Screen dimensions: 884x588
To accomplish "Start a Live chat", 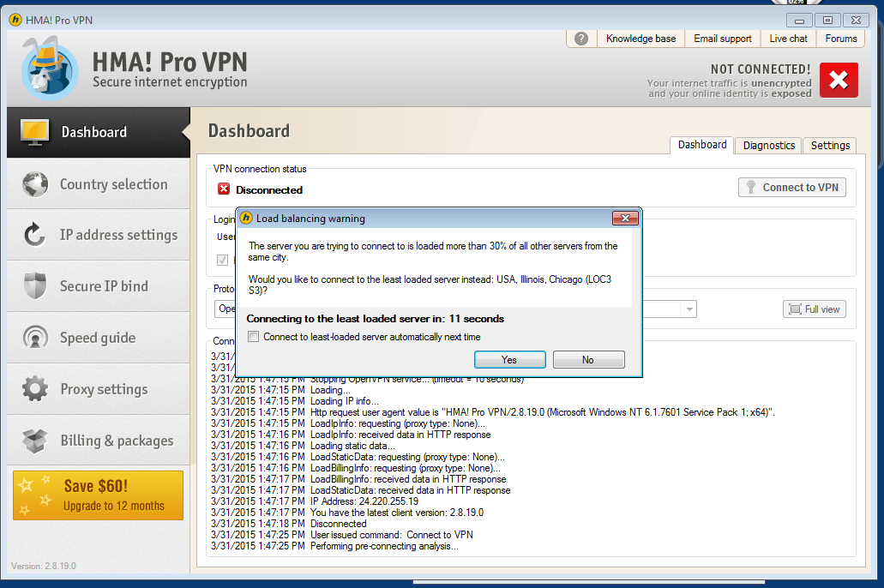I will pyautogui.click(x=788, y=39).
